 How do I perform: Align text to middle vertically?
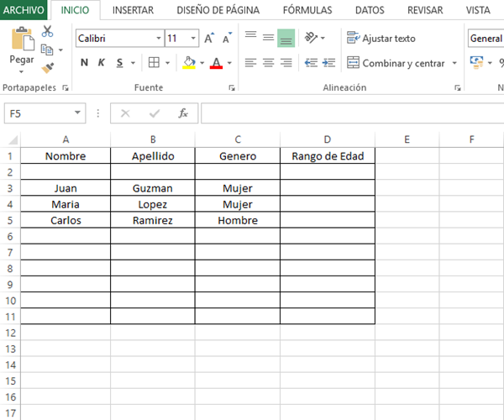[x=268, y=38]
